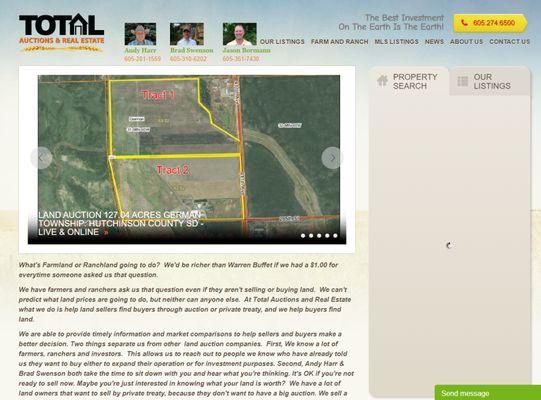Go to the previous slide with left arrow
Screen dimensions: 541x400
[41, 158]
